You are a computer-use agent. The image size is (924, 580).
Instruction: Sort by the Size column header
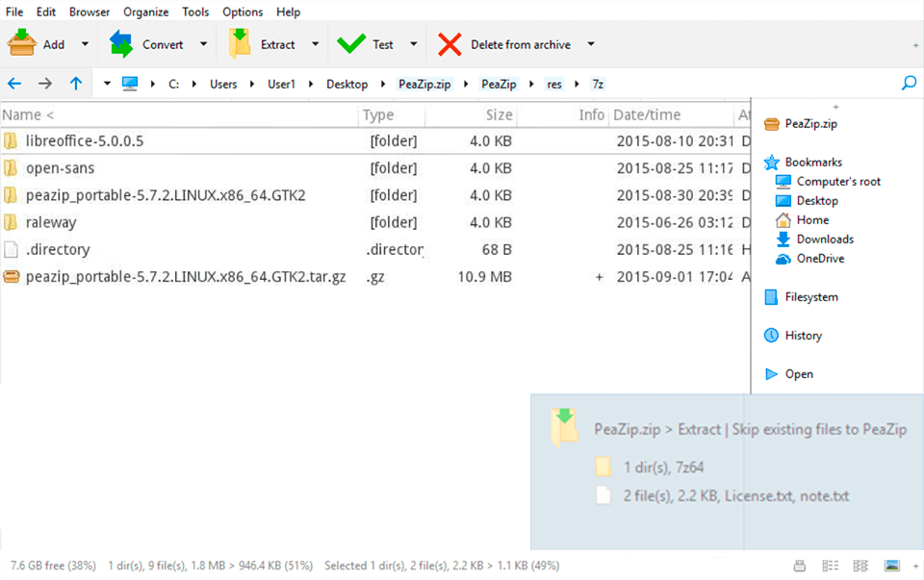point(471,114)
